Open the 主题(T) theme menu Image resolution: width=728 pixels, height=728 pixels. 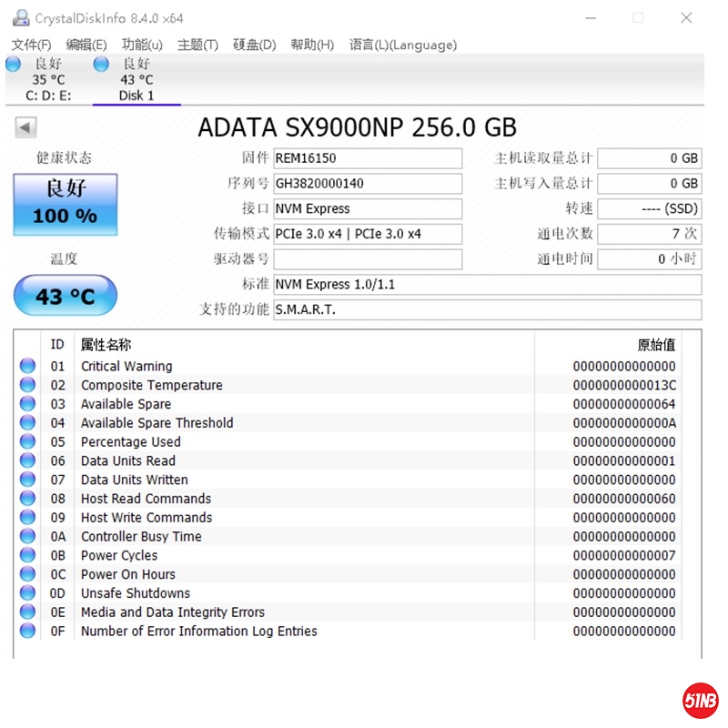[x=197, y=45]
